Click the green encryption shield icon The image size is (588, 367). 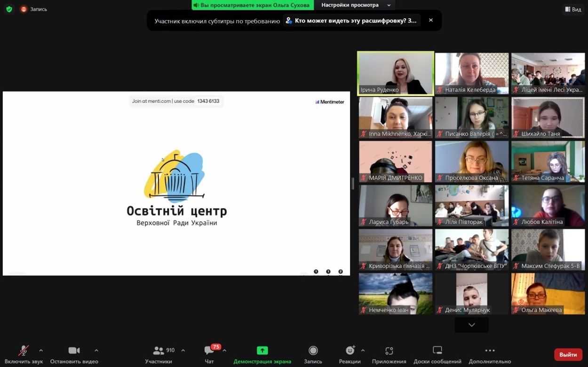tap(9, 9)
